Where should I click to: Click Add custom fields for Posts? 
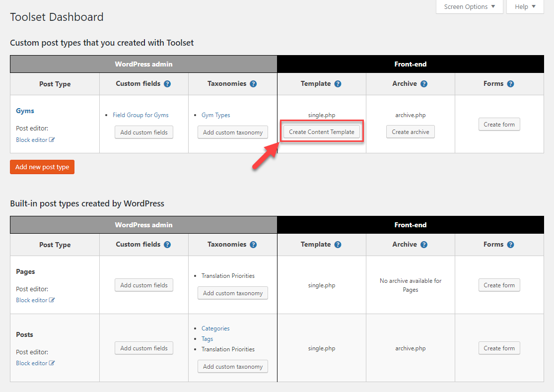144,348
